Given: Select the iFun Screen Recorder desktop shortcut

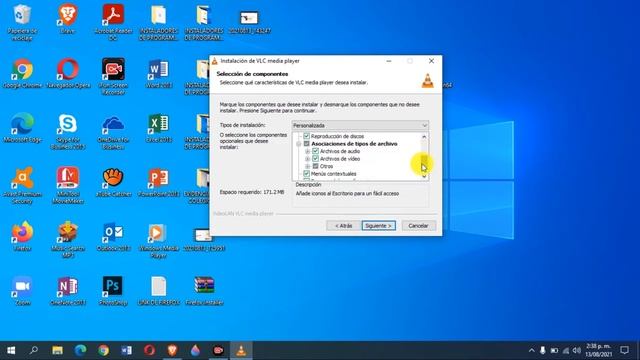Looking at the screenshot, I should (113, 76).
